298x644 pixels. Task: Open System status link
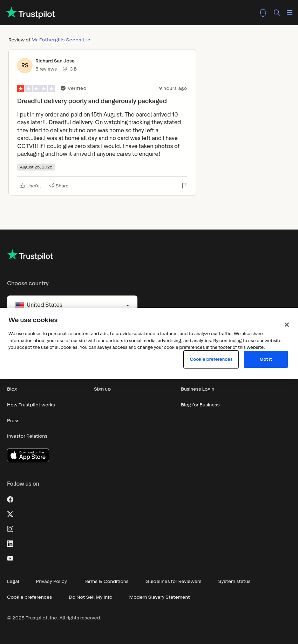pos(234,581)
